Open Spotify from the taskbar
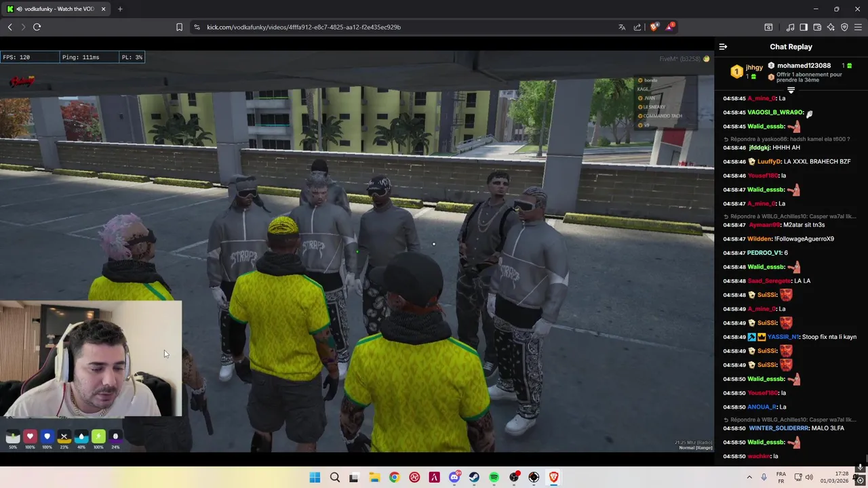 pos(494,477)
